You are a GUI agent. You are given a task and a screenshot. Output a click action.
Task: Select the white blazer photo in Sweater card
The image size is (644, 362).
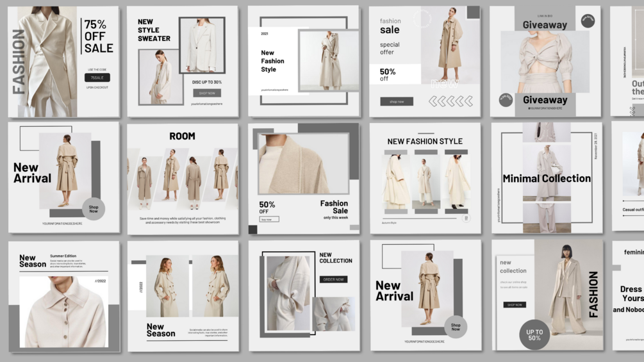point(202,45)
